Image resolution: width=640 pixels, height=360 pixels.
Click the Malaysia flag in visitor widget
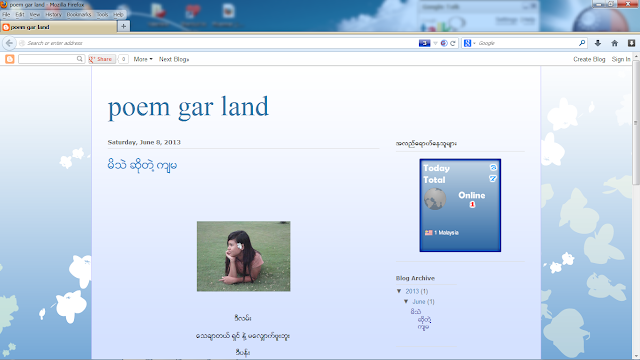[x=428, y=233]
